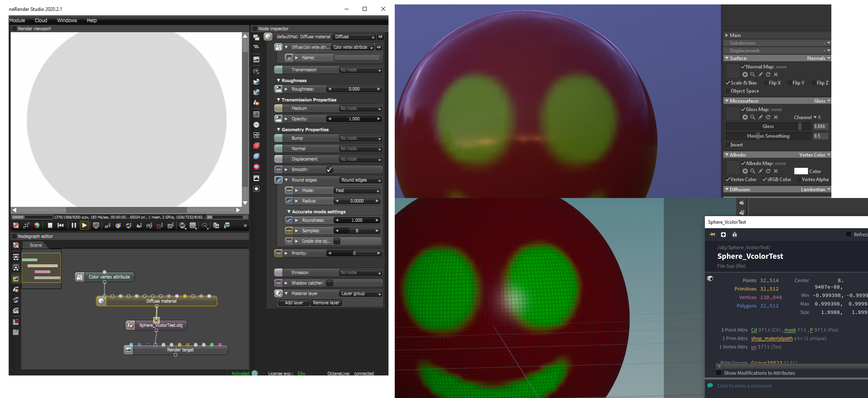Open the Albedo Vertex Color model dropdown
Image resolution: width=868 pixels, height=398 pixels.
point(814,155)
